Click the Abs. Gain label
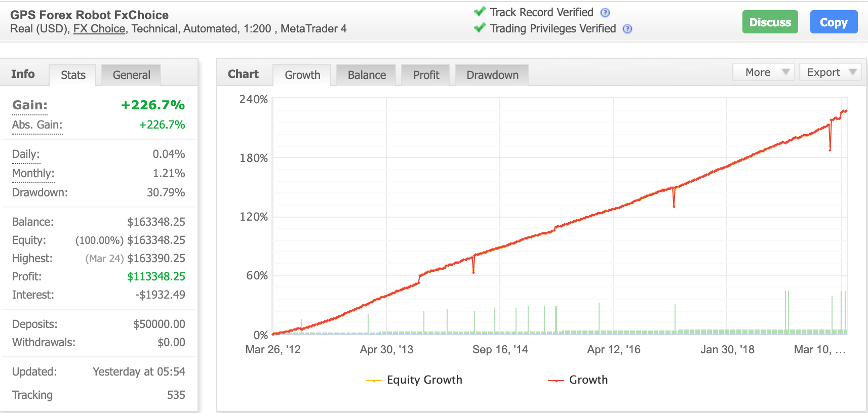The height and width of the screenshot is (413, 868). pyautogui.click(x=37, y=125)
